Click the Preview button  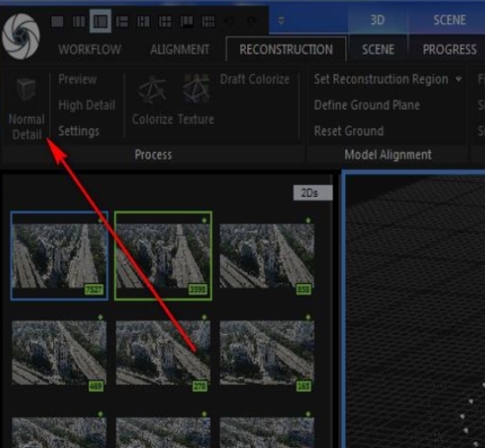click(x=77, y=79)
